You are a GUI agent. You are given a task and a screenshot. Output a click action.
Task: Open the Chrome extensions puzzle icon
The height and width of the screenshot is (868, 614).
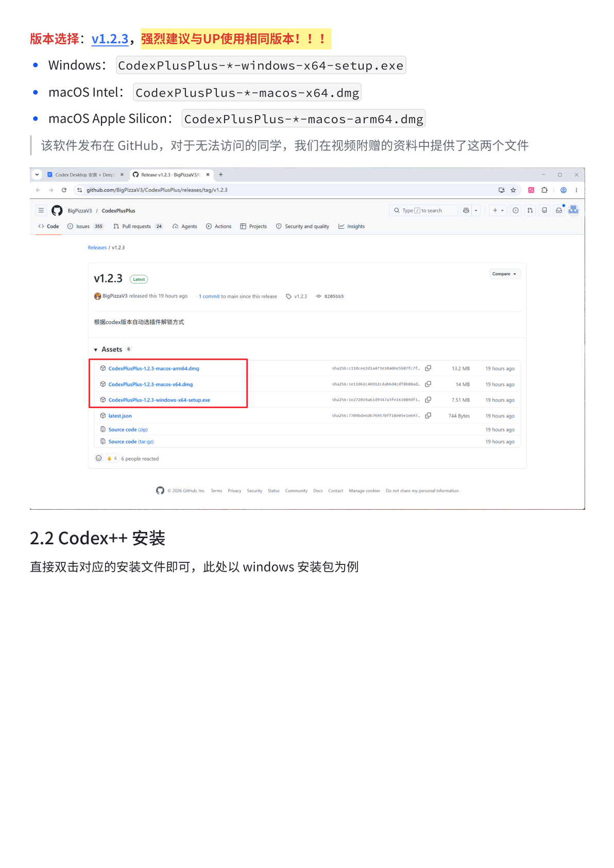pyautogui.click(x=544, y=190)
